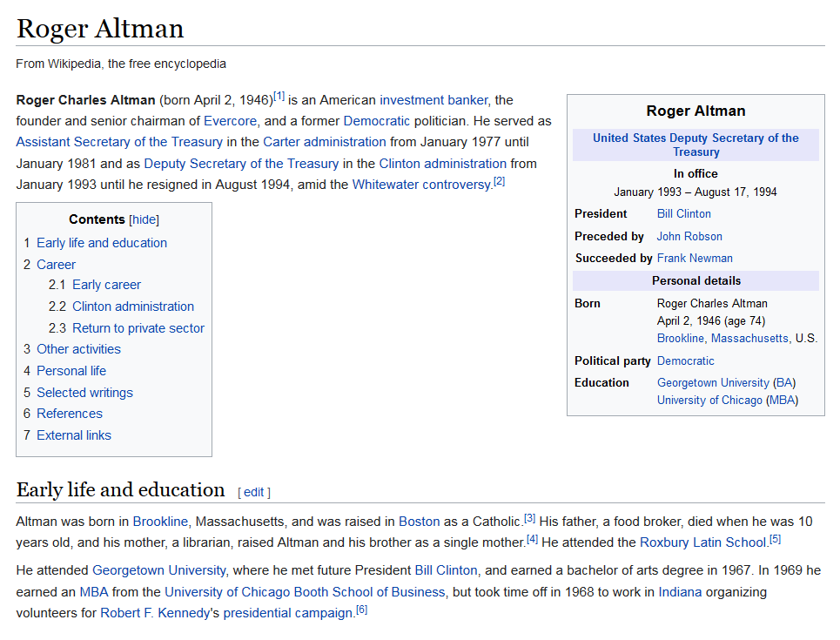This screenshot has height=640, width=840.
Task: Click the 'Succeeded by' infobox label
Action: (x=614, y=259)
